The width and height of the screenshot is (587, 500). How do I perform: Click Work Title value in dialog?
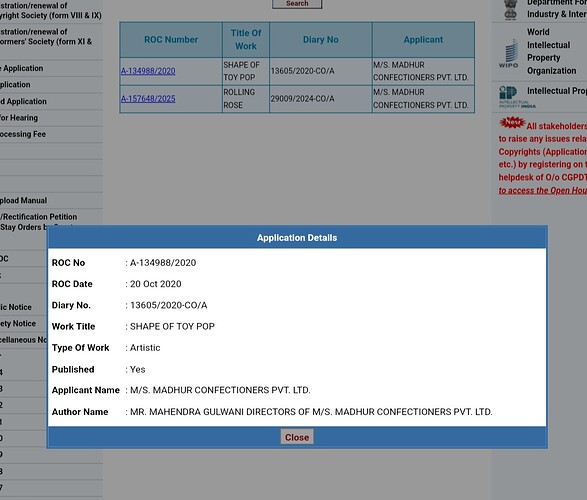click(172, 326)
